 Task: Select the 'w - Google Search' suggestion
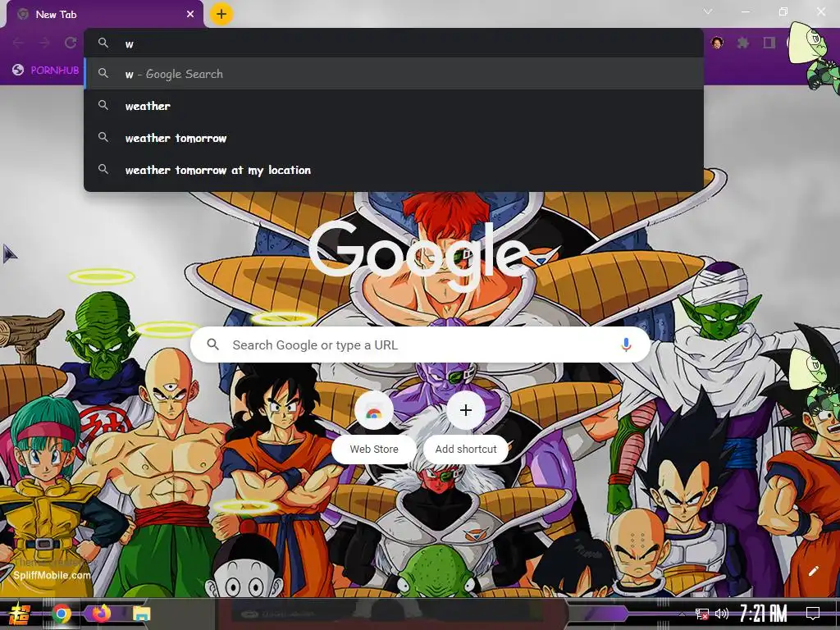394,74
